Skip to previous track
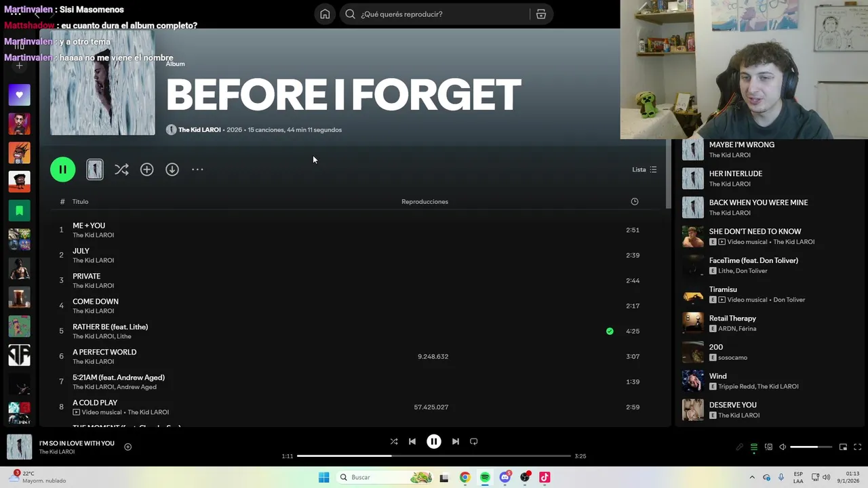Screen dimensions: 868x488 point(412,441)
